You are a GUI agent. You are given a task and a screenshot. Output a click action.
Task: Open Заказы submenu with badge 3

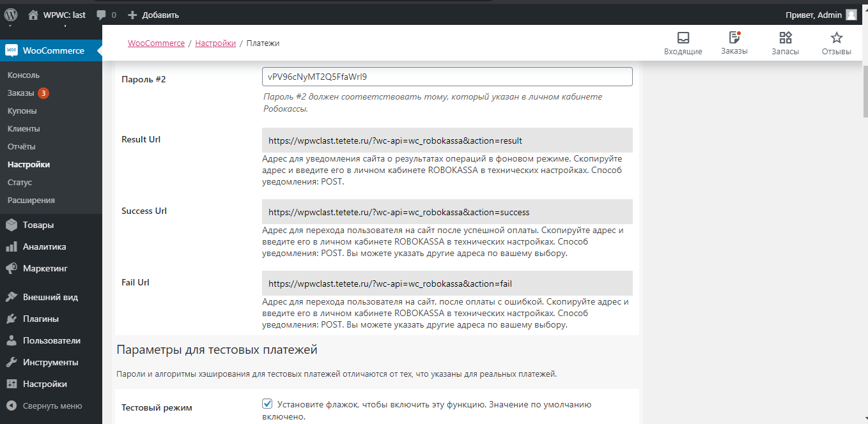(21, 93)
